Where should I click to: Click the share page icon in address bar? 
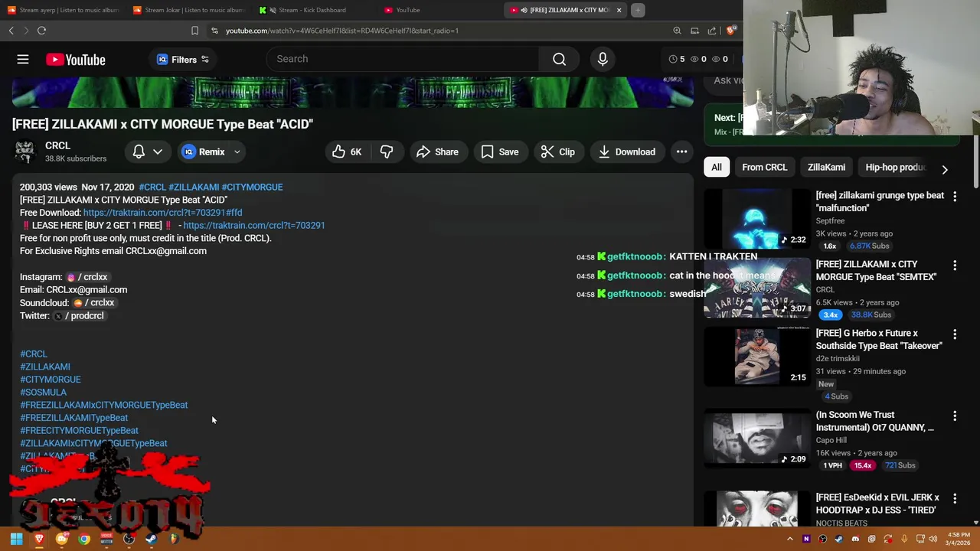[x=712, y=31]
